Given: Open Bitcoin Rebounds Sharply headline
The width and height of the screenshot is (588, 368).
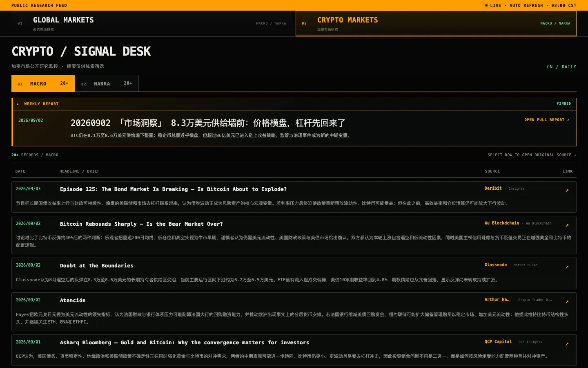Looking at the screenshot, I should (141, 224).
